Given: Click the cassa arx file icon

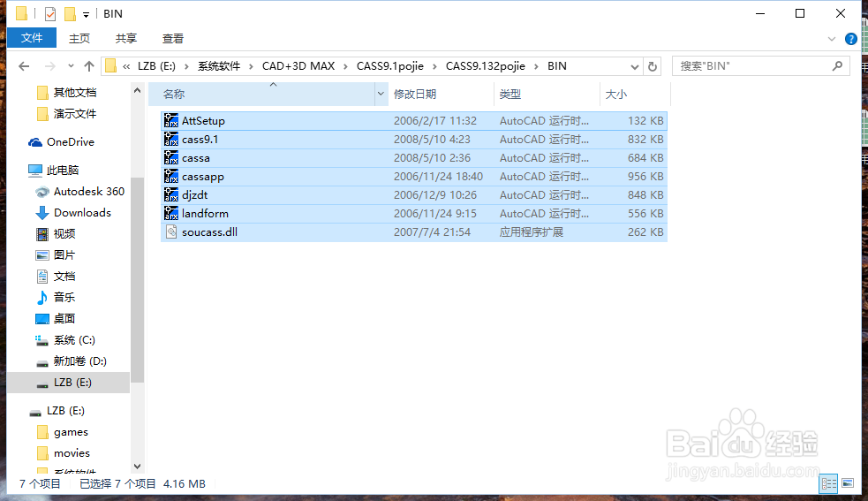Looking at the screenshot, I should 171,158.
